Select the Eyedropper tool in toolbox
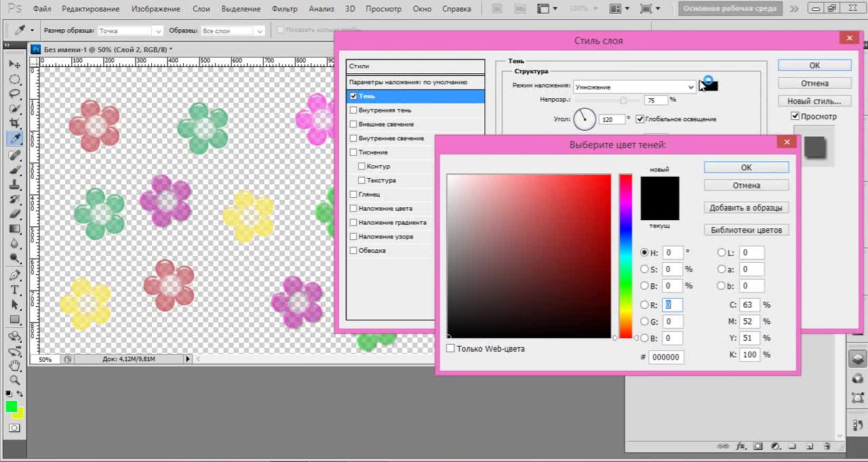Viewport: 868px width, 462px height. tap(14, 138)
